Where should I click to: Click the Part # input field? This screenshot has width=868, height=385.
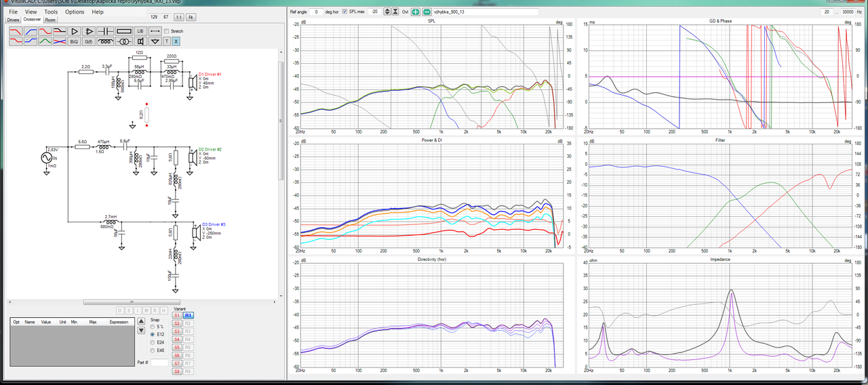pos(159,363)
